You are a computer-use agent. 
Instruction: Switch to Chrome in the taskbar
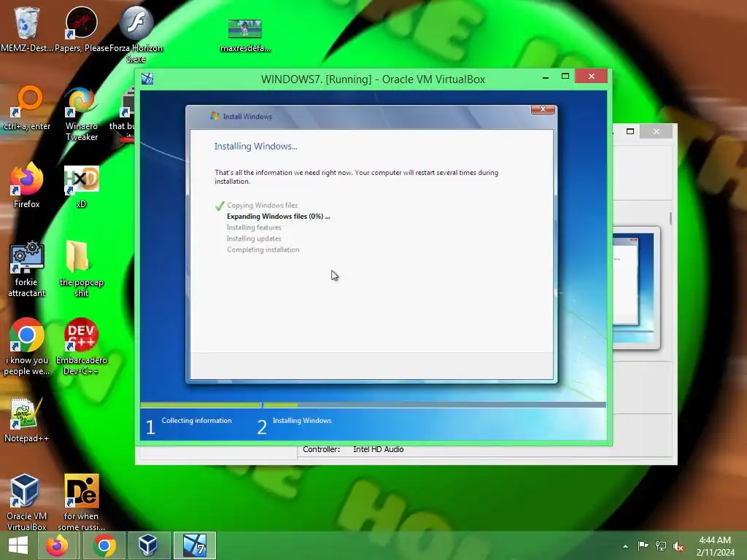click(104, 545)
